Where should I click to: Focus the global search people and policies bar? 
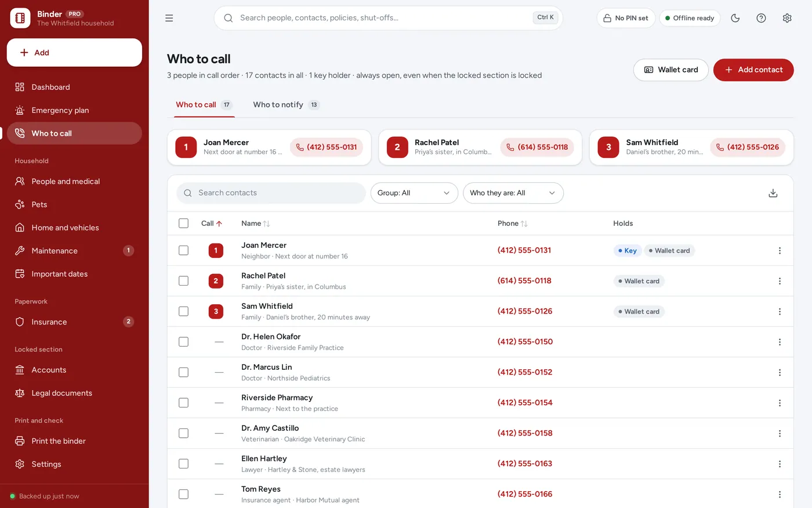tap(388, 18)
